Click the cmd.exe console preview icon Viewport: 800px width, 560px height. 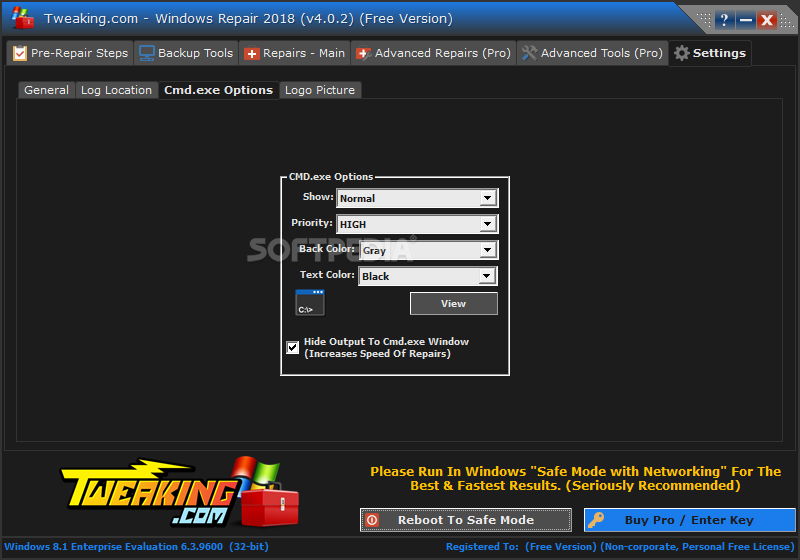(310, 303)
